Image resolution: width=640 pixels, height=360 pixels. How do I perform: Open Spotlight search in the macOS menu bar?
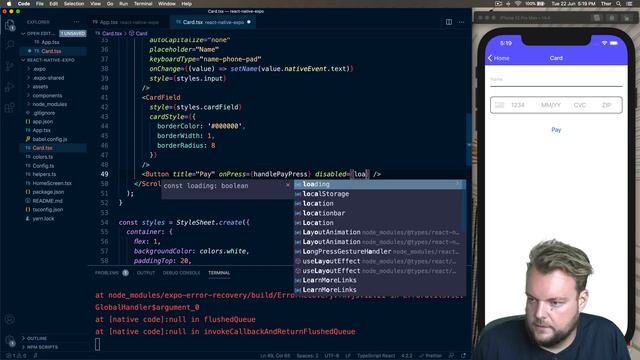(x=619, y=4)
